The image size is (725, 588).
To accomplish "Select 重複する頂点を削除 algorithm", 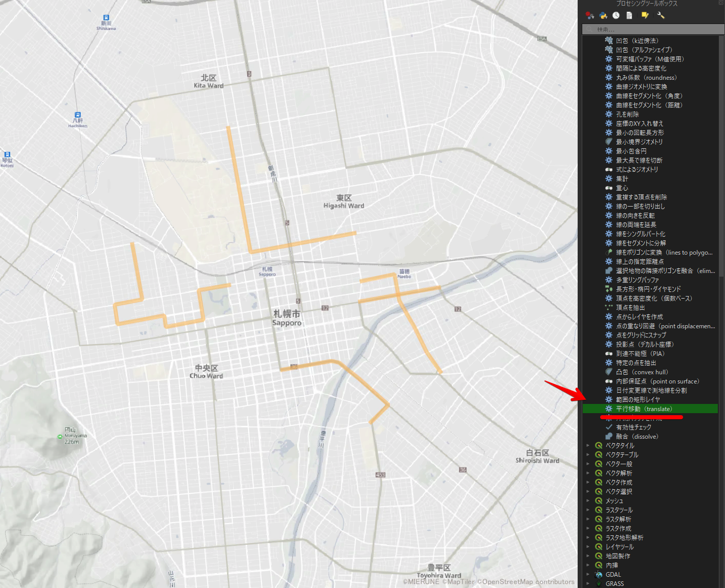I will coord(642,197).
